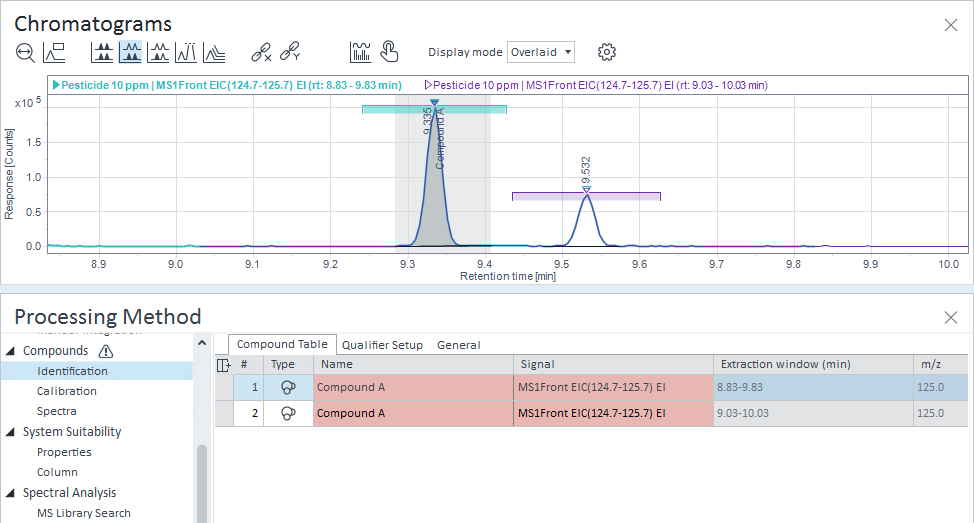Open the Display mode dropdown
This screenshot has width=974, height=523.
(x=541, y=52)
